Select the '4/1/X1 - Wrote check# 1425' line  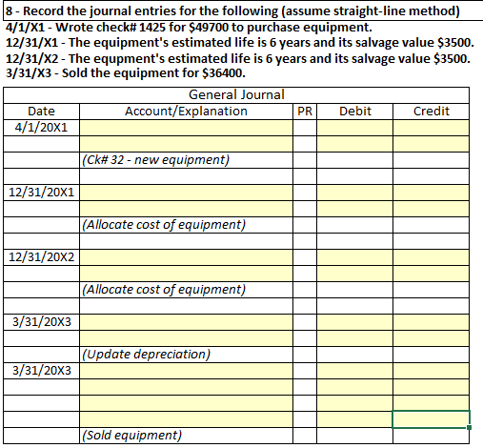pyautogui.click(x=189, y=28)
